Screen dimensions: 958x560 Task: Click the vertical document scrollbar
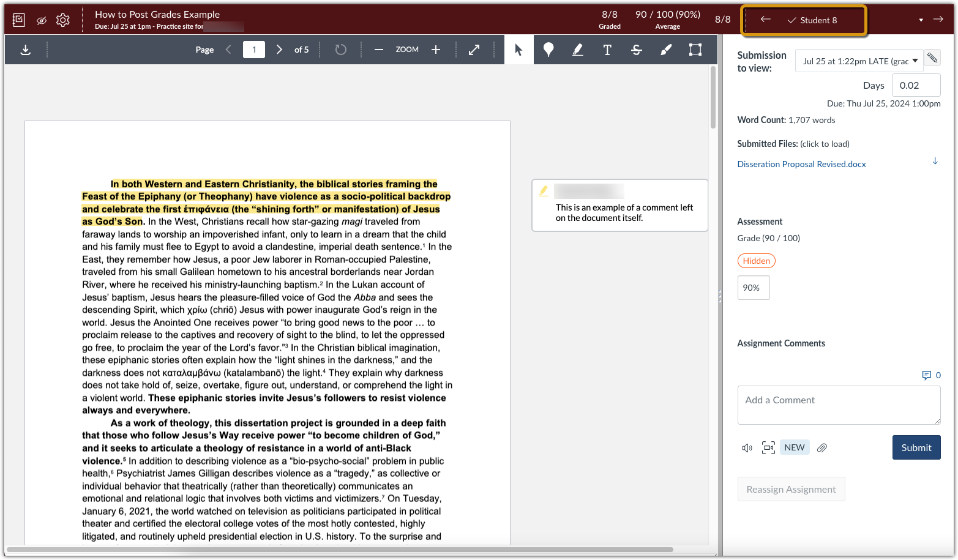pos(713,98)
